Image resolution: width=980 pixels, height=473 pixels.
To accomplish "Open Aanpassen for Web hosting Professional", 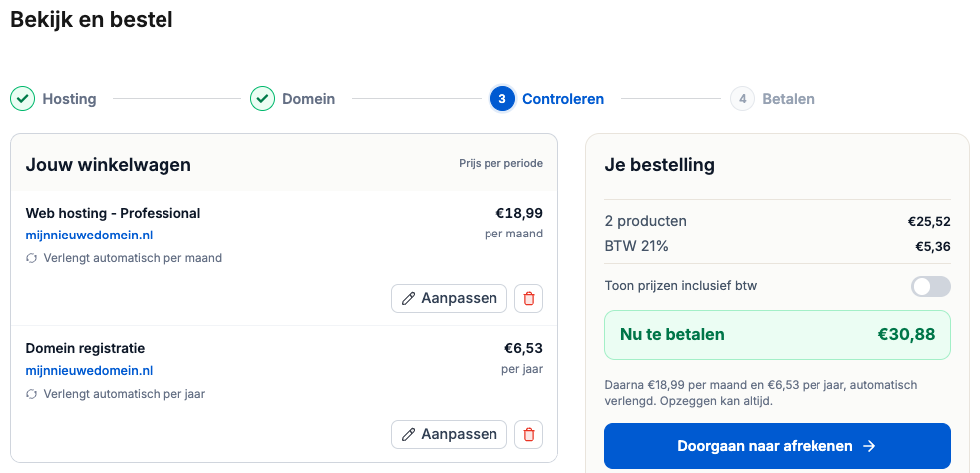I will point(449,299).
